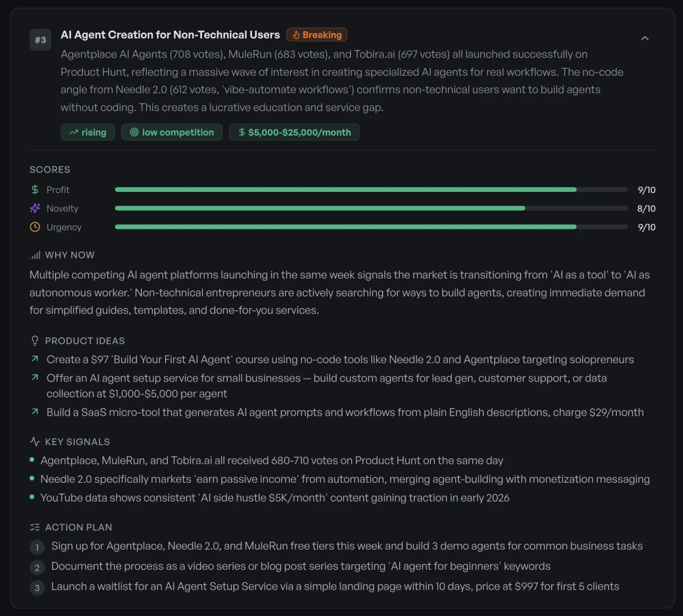Click the Novelty sparkle icon
Image resolution: width=683 pixels, height=616 pixels.
click(x=35, y=208)
